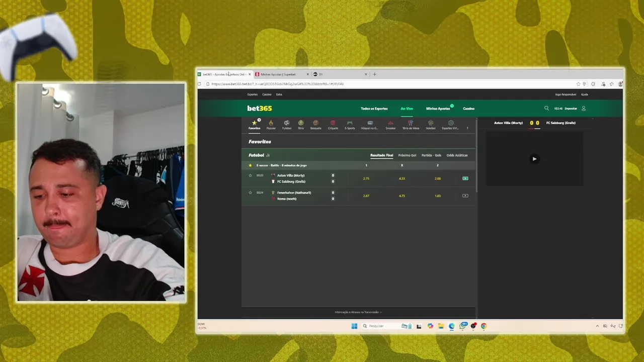Open video icon for Fenerbahce vs Roma
This screenshot has width=644, height=362.
[465, 196]
